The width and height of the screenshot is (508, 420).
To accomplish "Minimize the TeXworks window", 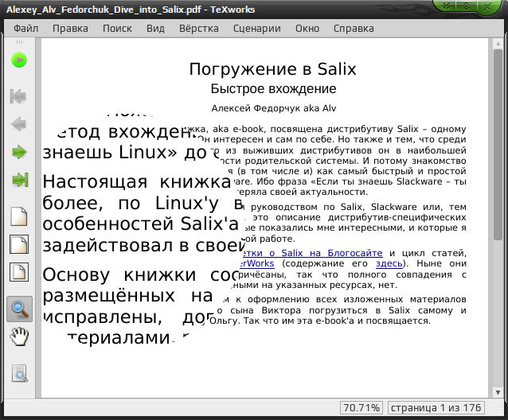I will tap(447, 6).
